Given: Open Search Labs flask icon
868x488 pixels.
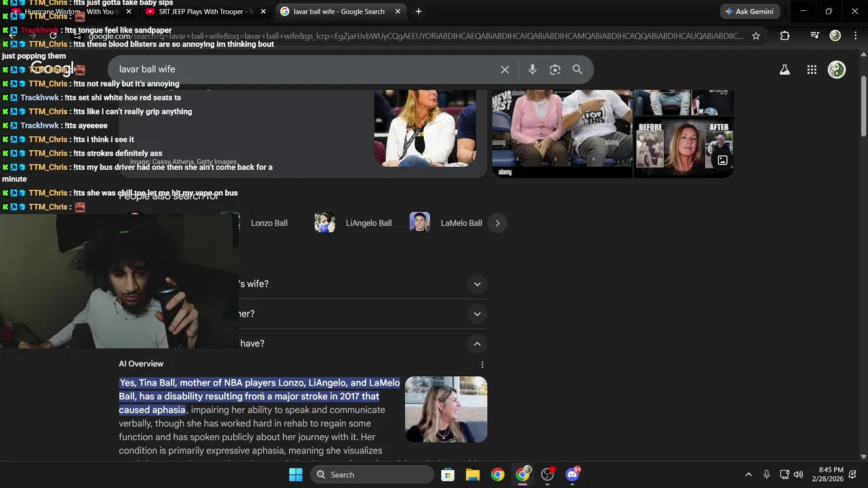Looking at the screenshot, I should (785, 69).
